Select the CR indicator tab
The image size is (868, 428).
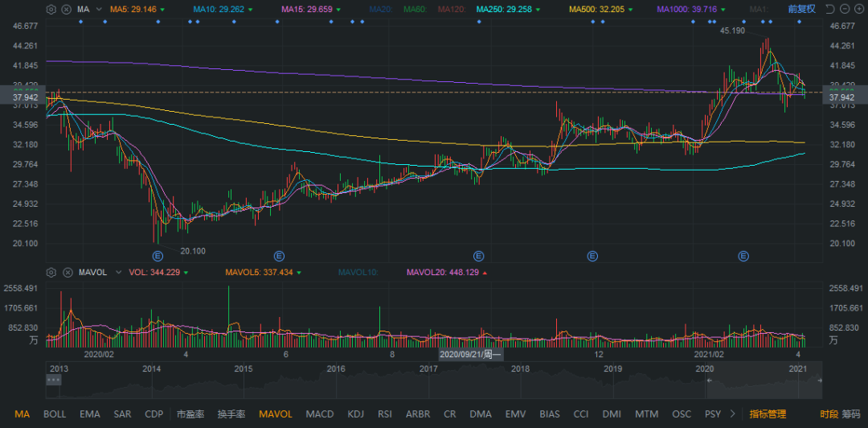point(450,414)
